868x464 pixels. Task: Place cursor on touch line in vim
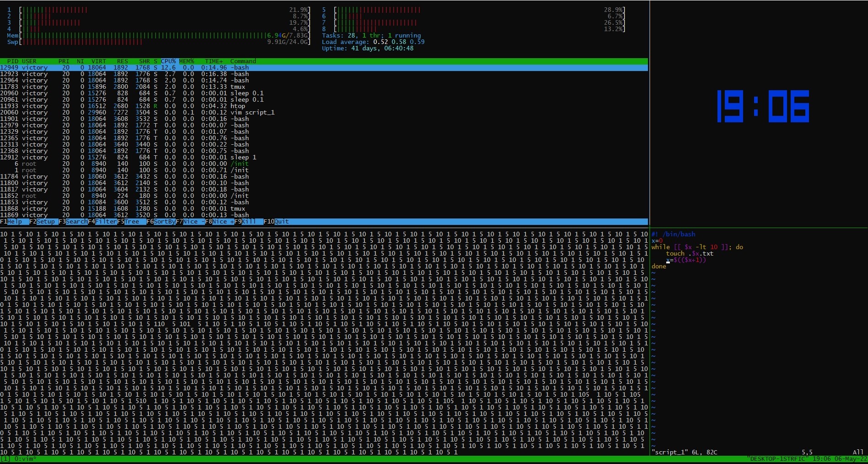point(690,254)
